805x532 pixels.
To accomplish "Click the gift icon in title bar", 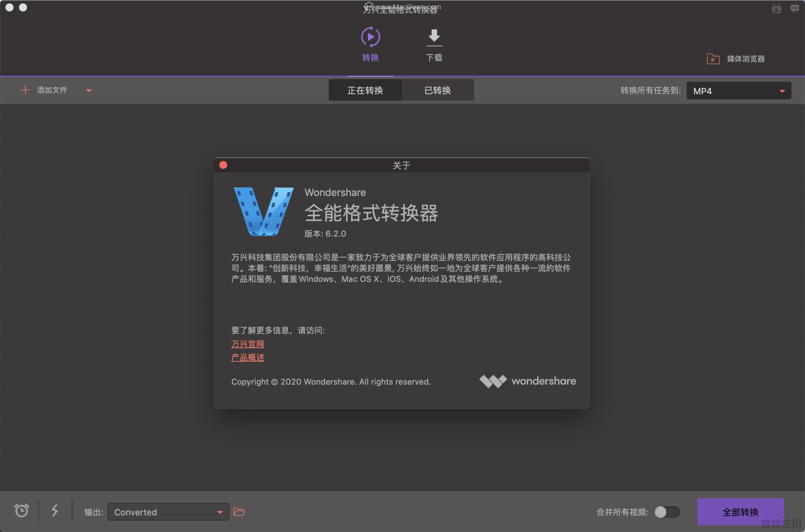I will click(776, 8).
